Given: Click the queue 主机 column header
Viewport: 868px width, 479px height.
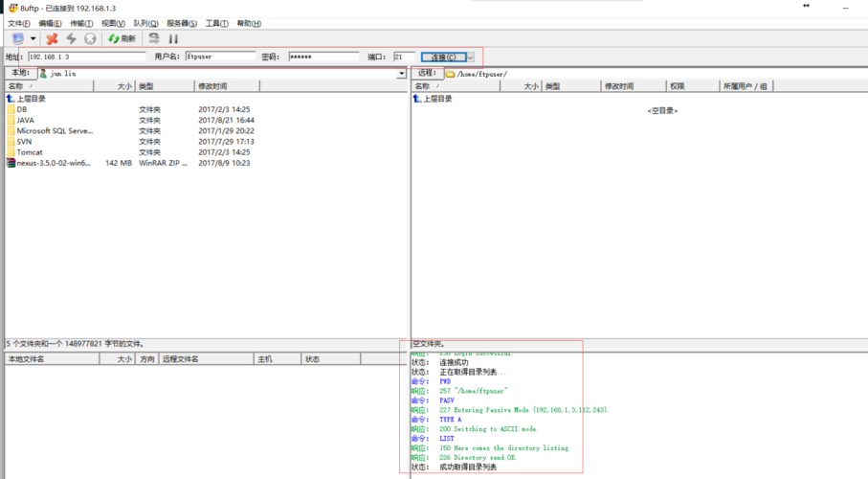Looking at the screenshot, I should pos(278,359).
